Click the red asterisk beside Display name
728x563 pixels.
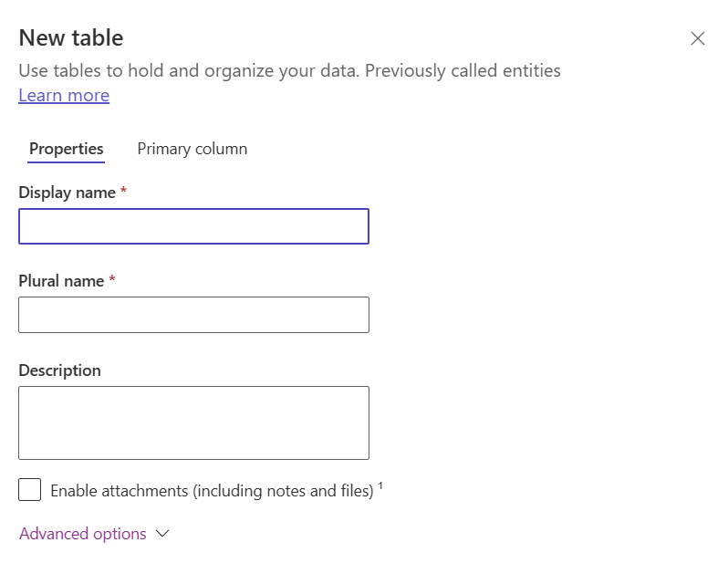[x=123, y=191]
